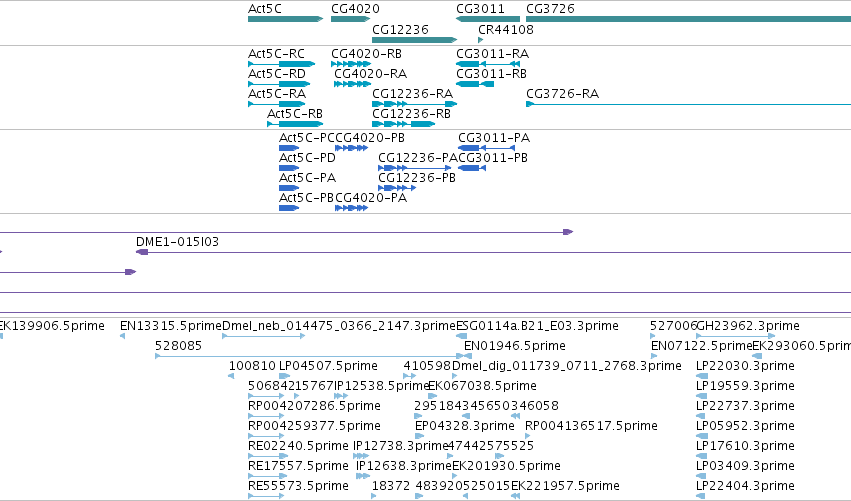Open the CG4020-PA protein label
851x501 pixels.
(371, 198)
